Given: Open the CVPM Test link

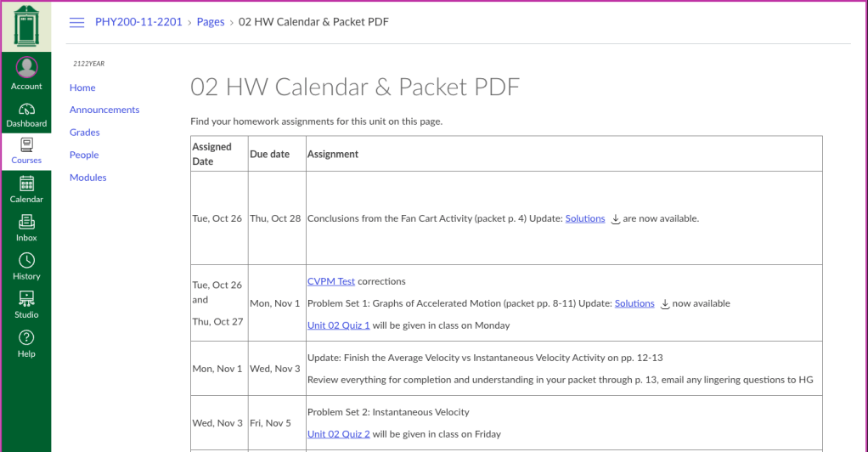Looking at the screenshot, I should pos(331,281).
